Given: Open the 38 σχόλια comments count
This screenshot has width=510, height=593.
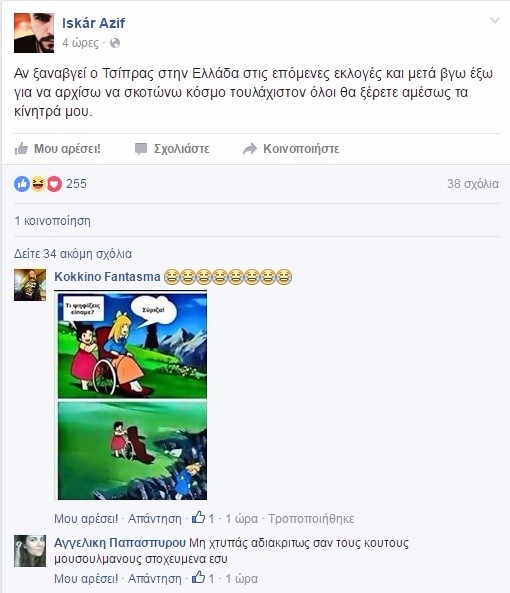Looking at the screenshot, I should (473, 184).
